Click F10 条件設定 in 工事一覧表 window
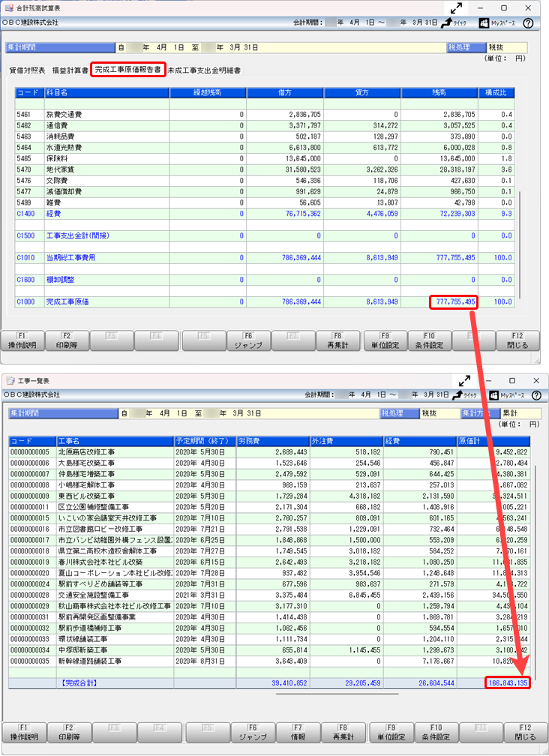Viewport: 549px width, 756px height. (x=436, y=732)
